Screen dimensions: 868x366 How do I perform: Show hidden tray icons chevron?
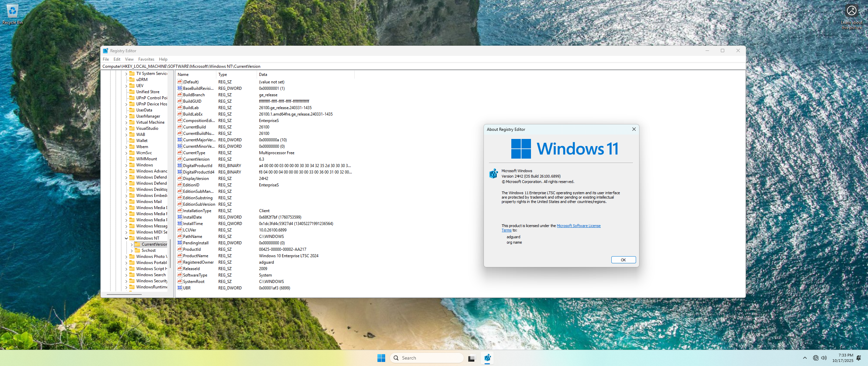coord(805,358)
